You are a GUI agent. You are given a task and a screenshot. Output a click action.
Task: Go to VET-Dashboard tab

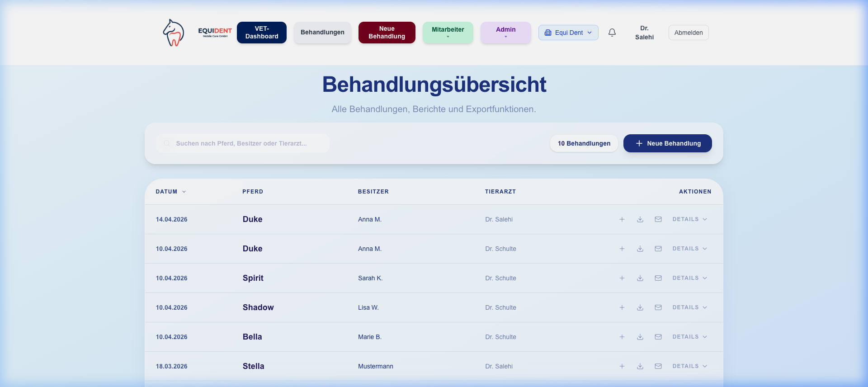(x=262, y=33)
